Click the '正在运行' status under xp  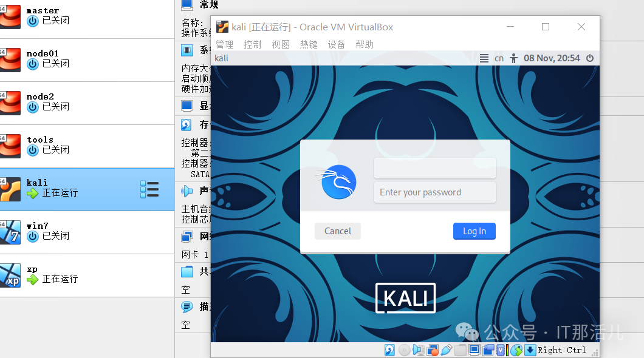pos(60,279)
